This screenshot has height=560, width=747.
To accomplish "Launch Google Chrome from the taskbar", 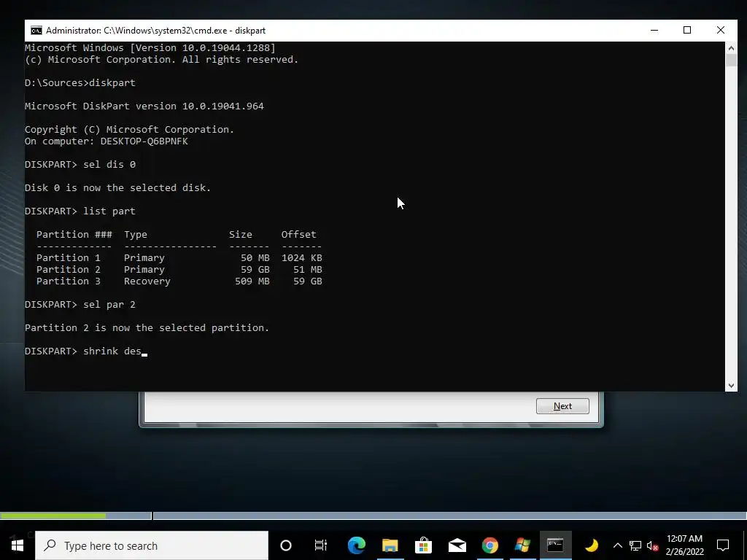I will point(489,545).
